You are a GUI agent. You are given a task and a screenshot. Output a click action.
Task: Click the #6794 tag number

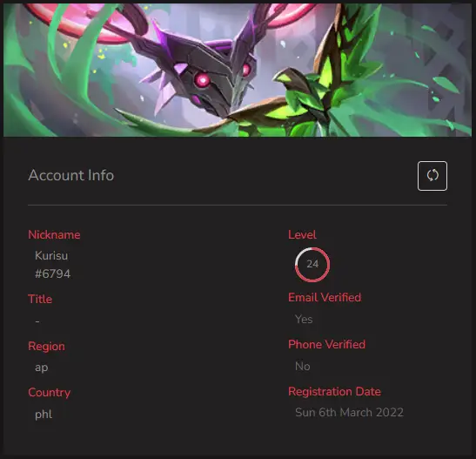[52, 273]
